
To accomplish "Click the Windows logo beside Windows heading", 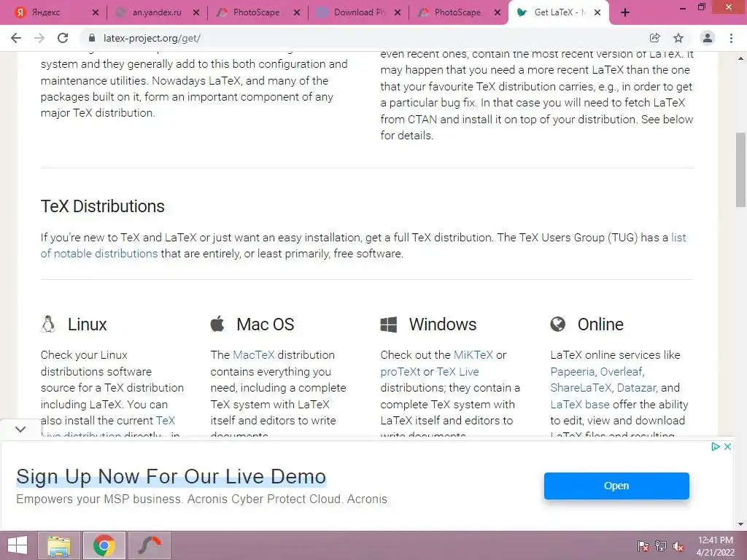I will (388, 324).
